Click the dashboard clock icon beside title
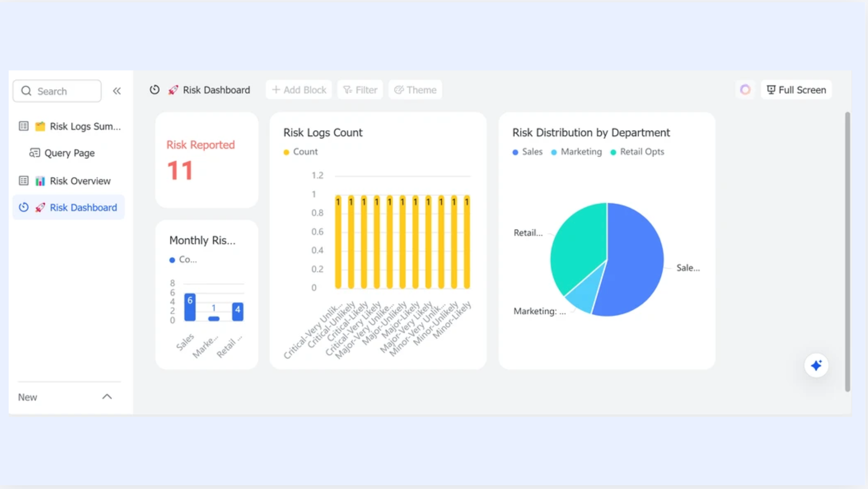 (x=154, y=90)
